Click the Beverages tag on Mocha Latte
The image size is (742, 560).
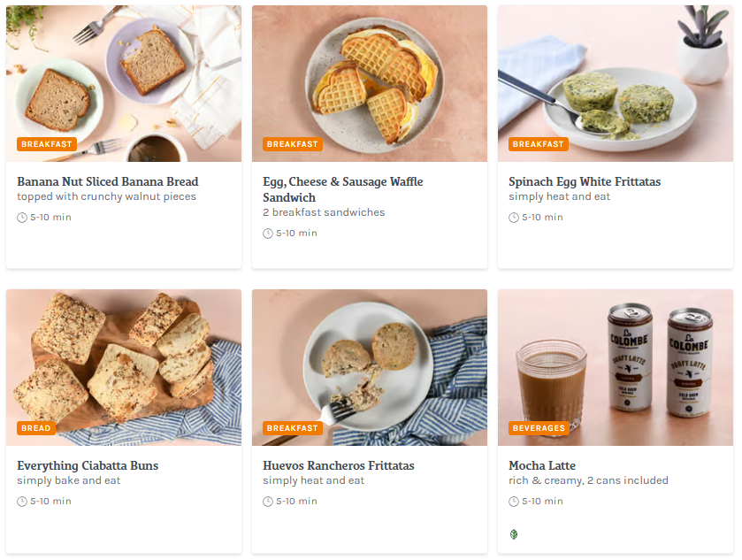pyautogui.click(x=539, y=428)
